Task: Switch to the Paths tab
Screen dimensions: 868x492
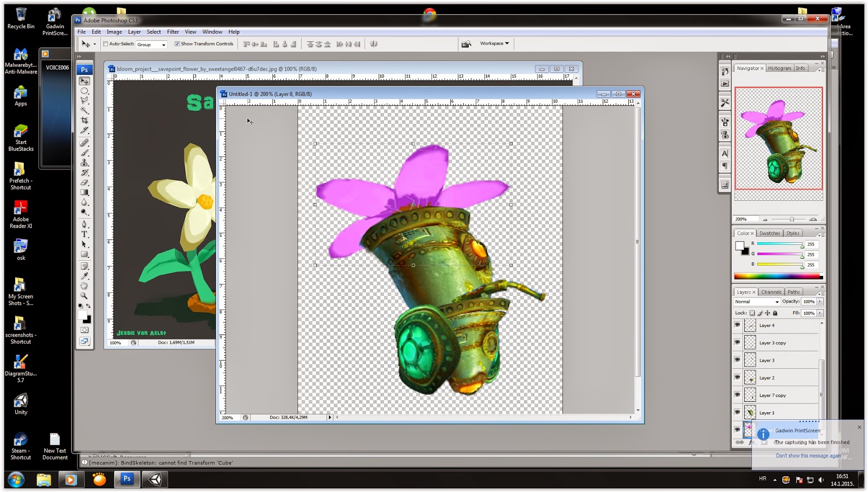Action: coord(794,292)
